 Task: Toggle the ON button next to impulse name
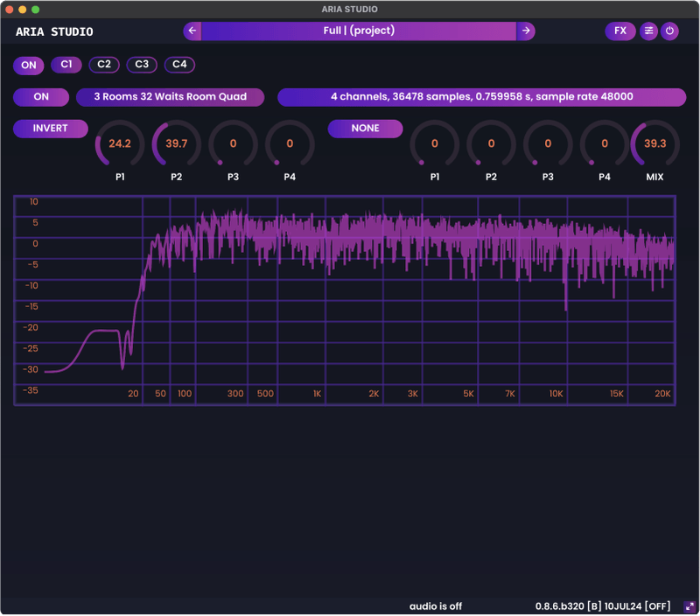41,97
